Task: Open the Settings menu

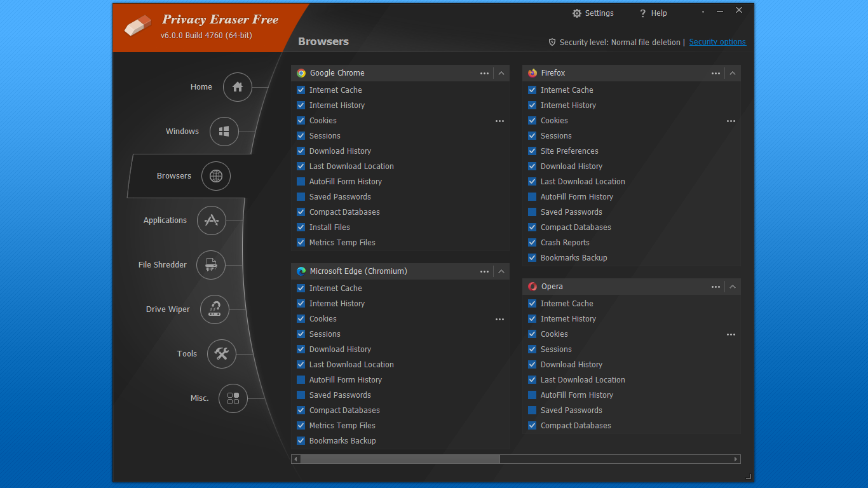Action: (592, 13)
